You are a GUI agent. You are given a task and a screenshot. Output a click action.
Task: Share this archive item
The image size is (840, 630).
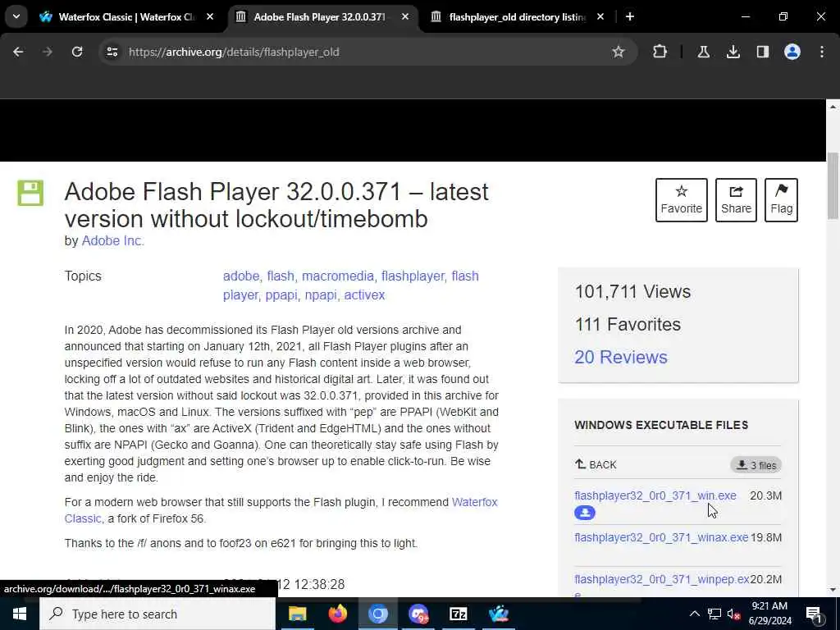click(x=736, y=200)
